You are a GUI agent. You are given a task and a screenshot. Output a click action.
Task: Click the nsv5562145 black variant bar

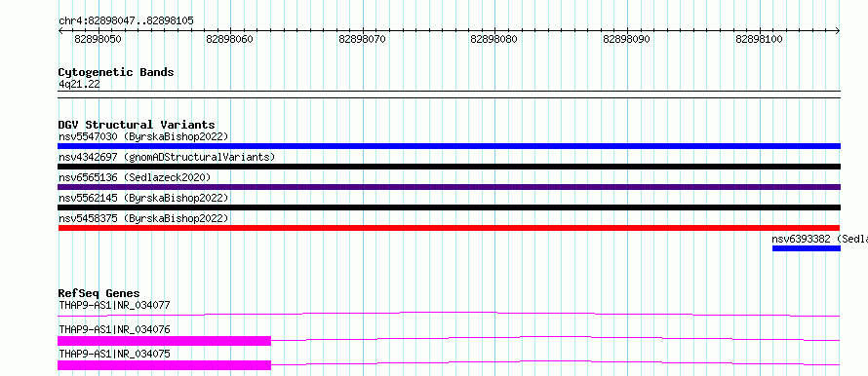[x=449, y=207]
